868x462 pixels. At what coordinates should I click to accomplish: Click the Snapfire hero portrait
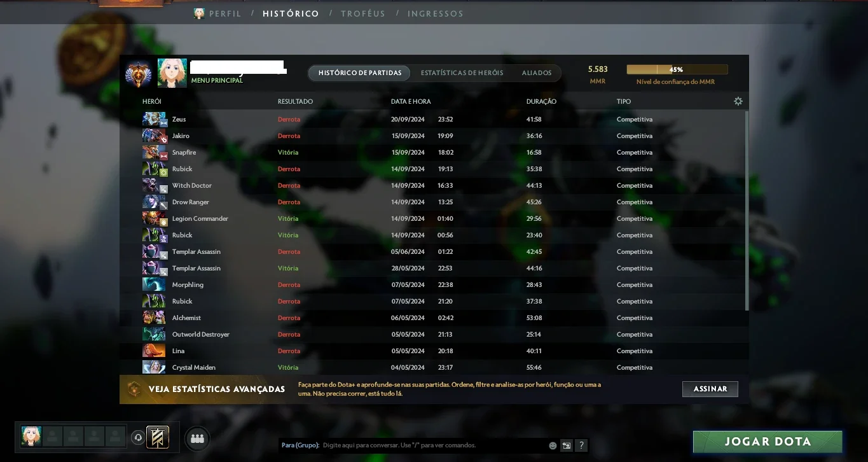(x=154, y=152)
